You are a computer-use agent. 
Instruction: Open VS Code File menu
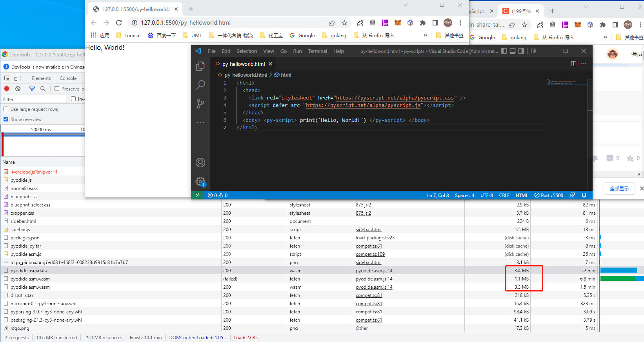click(x=211, y=51)
